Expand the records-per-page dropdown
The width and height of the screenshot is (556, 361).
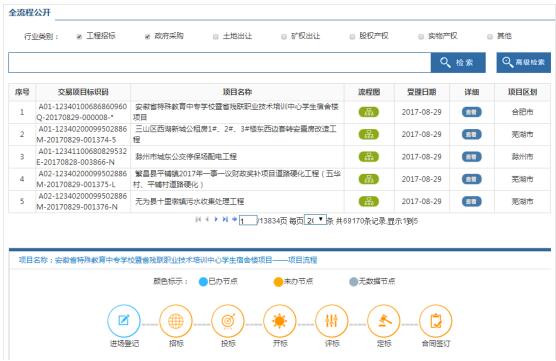point(315,220)
